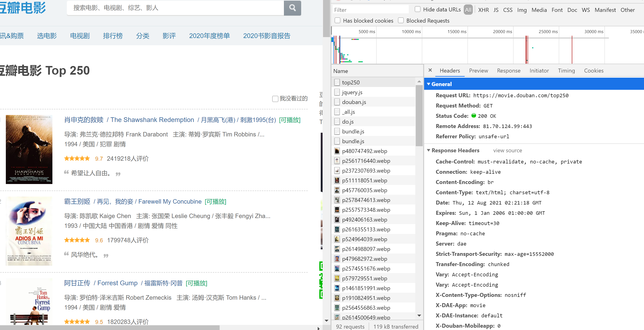This screenshot has width=644, height=330.
Task: Close the request details panel
Action: [x=430, y=70]
